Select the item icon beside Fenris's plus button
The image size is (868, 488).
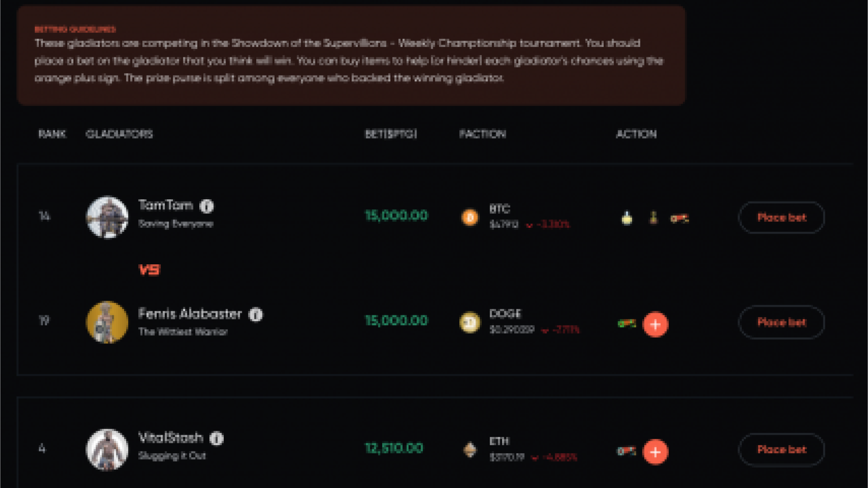click(627, 324)
